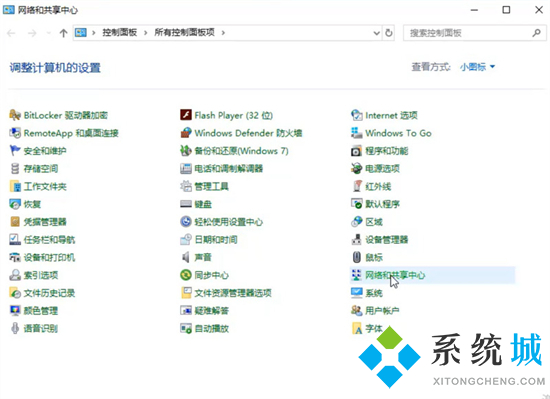Click the 电话和调制解调器 icon
Viewport: 550px width, 399px height.
186,169
